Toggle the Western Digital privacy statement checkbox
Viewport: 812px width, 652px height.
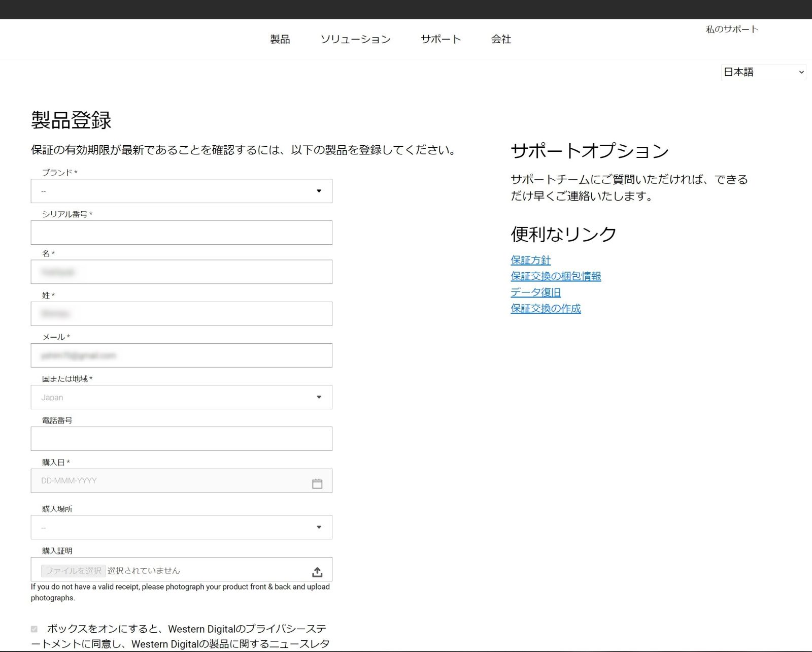pyautogui.click(x=34, y=629)
